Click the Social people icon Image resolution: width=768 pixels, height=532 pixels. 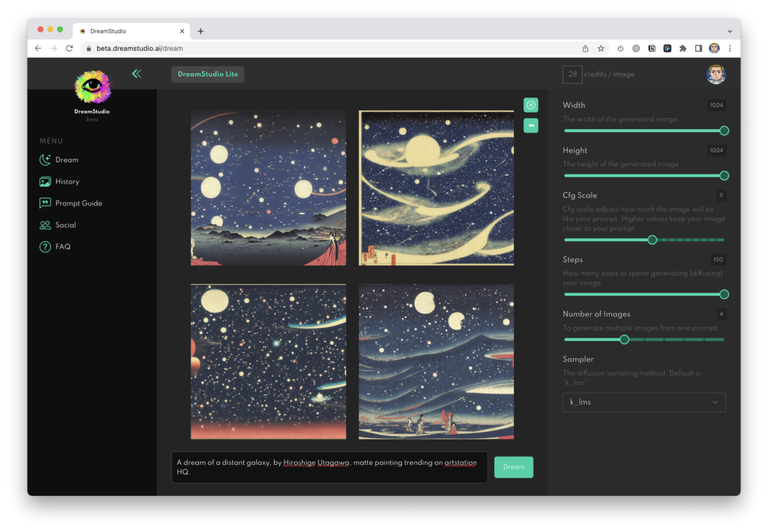[45, 225]
